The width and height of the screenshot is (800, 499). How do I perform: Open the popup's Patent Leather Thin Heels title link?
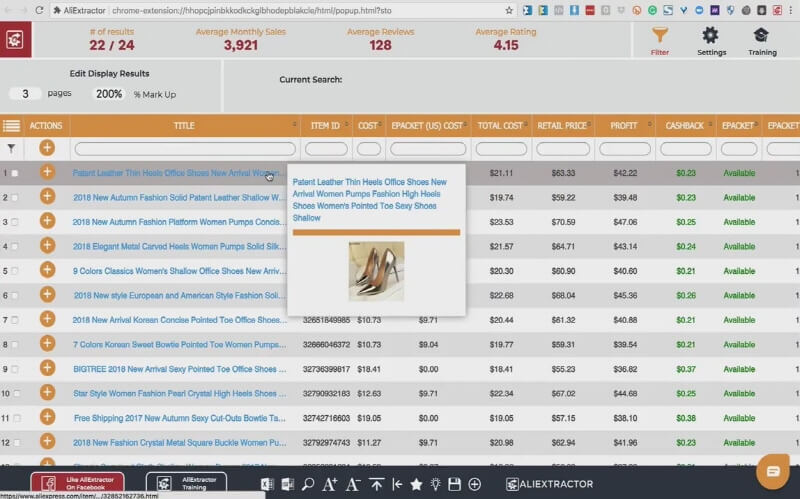[x=369, y=200]
